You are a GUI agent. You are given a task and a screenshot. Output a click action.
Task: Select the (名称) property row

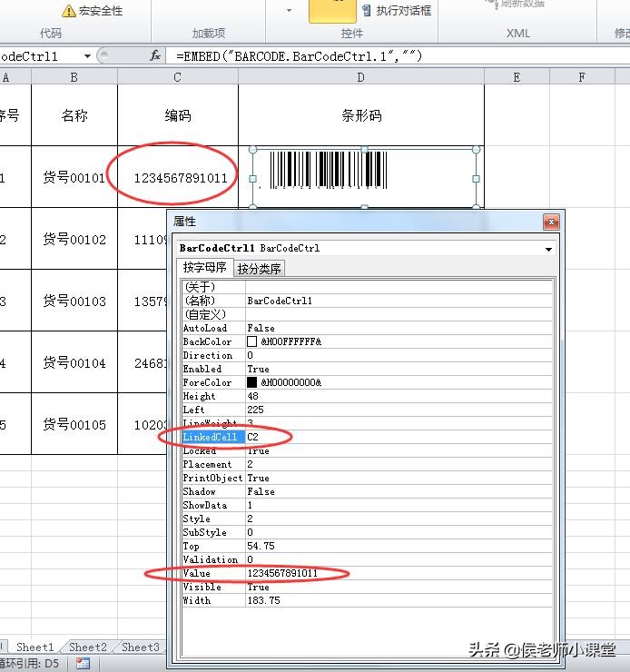pyautogui.click(x=367, y=301)
